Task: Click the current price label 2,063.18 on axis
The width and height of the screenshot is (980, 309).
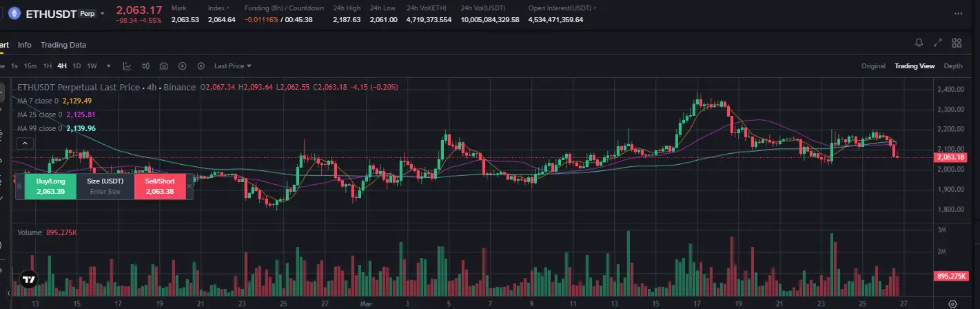Action: point(952,157)
